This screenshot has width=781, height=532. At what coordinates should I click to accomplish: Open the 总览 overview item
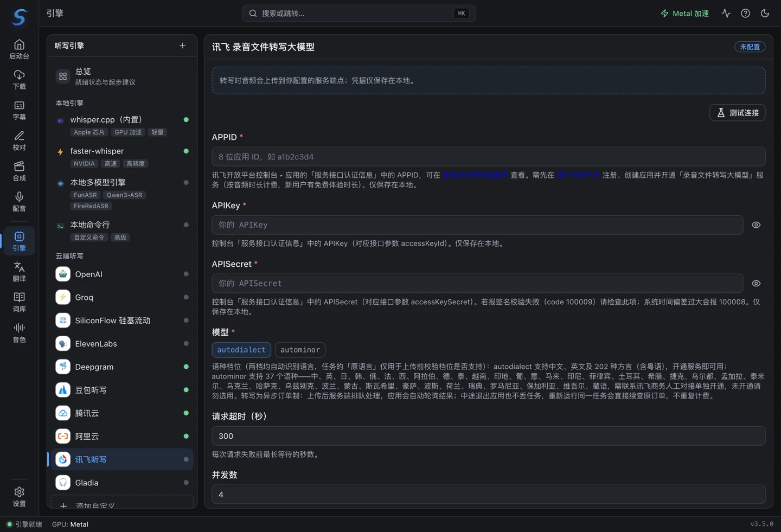[122, 76]
